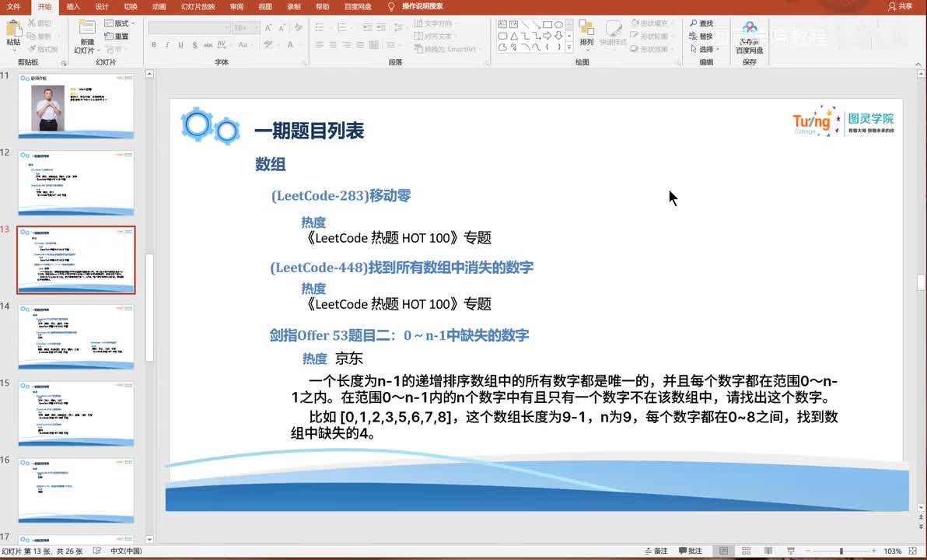This screenshot has height=560, width=927.
Task: Select slide 12 thumbnail
Action: point(76,183)
